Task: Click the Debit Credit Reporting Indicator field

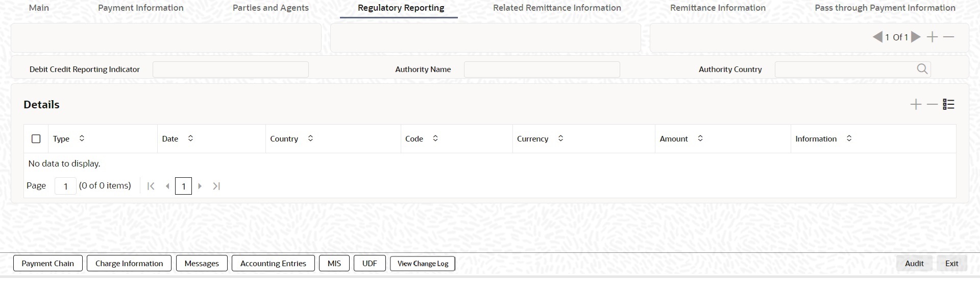Action: (x=230, y=69)
